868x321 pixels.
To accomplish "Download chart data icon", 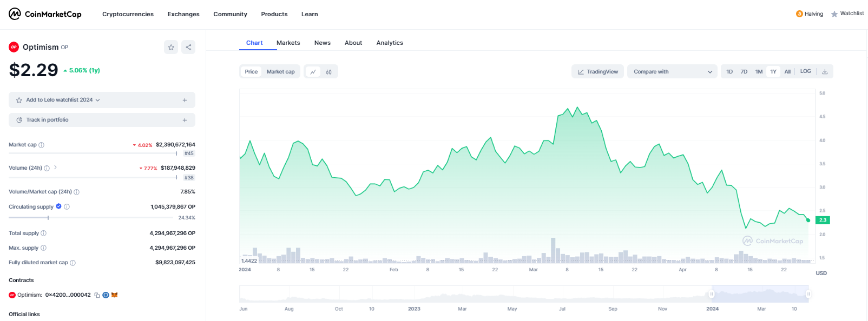I will click(x=825, y=71).
